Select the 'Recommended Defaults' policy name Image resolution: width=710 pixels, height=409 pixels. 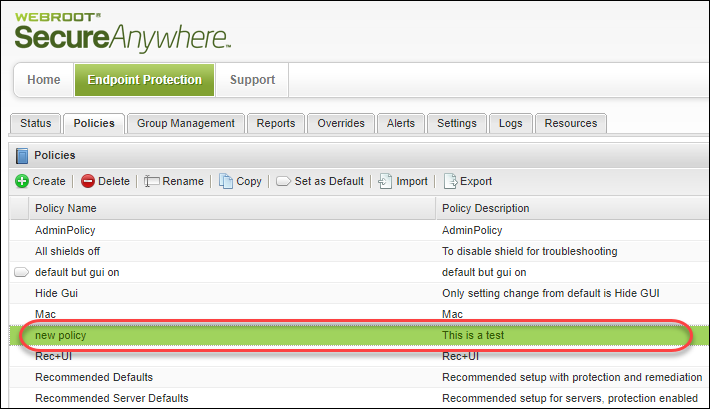[x=94, y=377]
